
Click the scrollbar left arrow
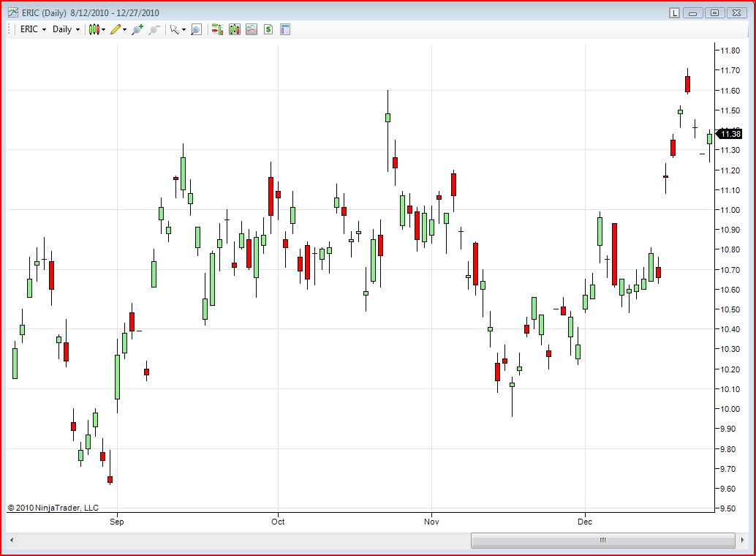(12, 540)
